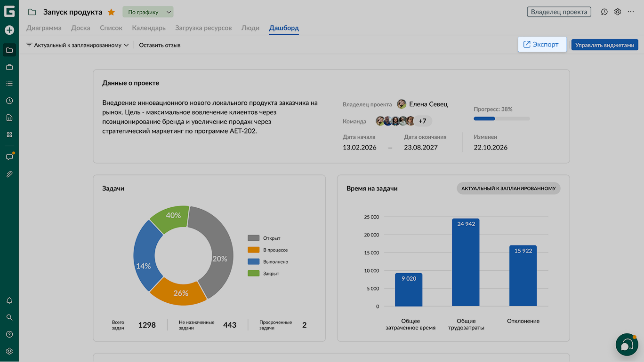The image size is (644, 362).
Task: Click the Экспорт button
Action: pos(542,44)
